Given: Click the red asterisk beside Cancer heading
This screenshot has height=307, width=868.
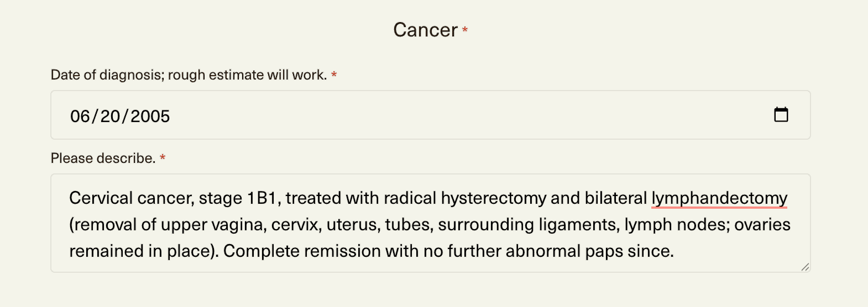Looking at the screenshot, I should [x=465, y=29].
